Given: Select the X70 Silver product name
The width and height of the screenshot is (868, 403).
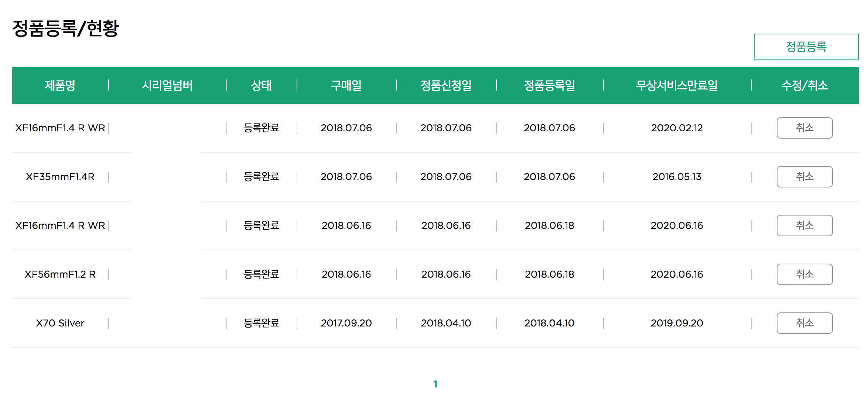Looking at the screenshot, I should click(x=60, y=323).
